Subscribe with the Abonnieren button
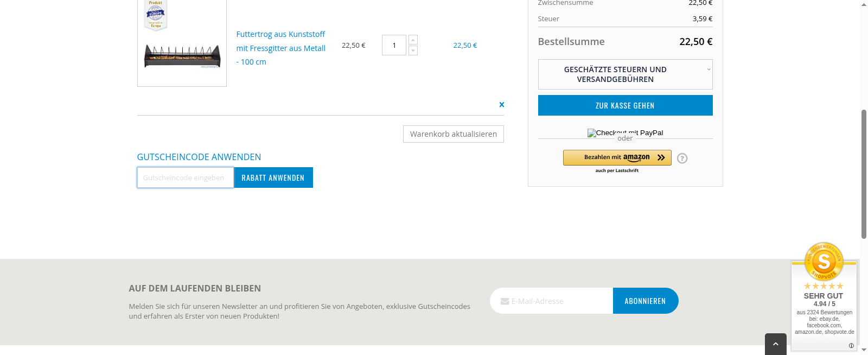Viewport: 868px width, 355px height. coord(645,301)
